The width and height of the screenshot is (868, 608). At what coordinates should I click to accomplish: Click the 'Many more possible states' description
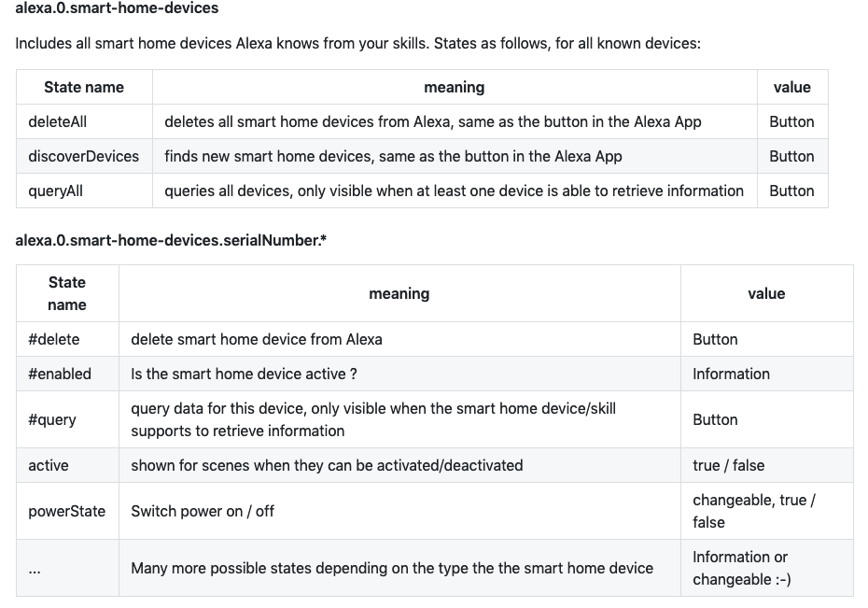click(x=392, y=568)
